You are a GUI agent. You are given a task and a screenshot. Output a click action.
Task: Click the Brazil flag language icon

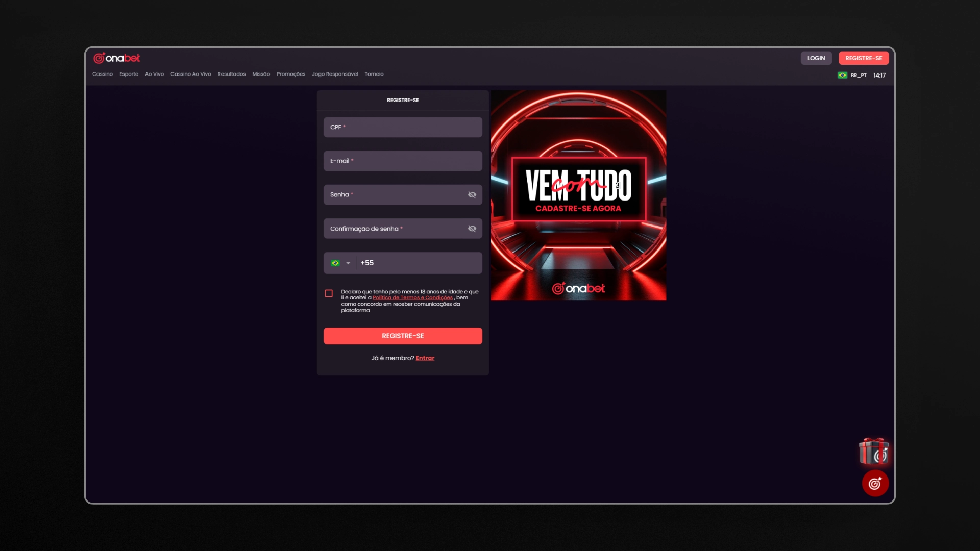[x=842, y=75]
